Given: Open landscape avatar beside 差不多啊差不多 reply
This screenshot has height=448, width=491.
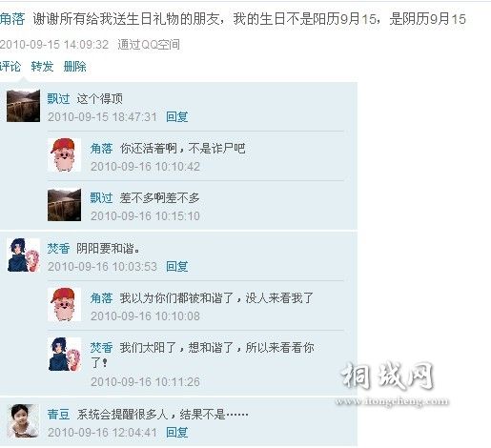Looking at the screenshot, I should pos(64,205).
